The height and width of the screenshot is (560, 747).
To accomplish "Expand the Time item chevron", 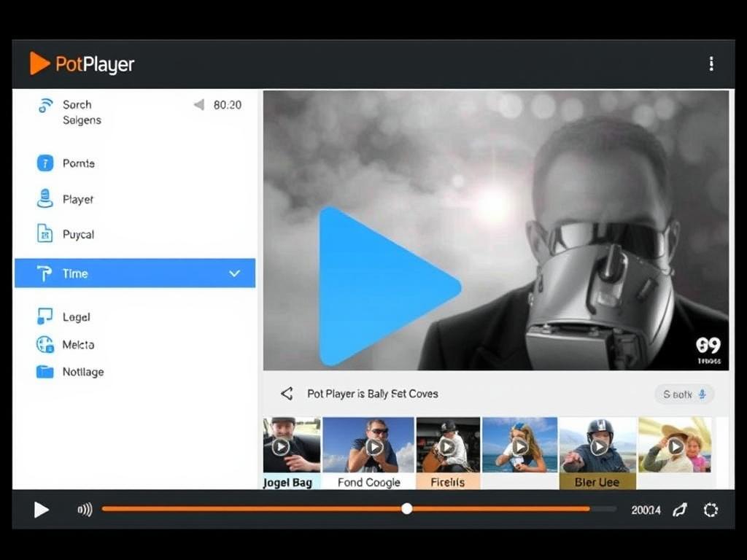I will [x=234, y=273].
